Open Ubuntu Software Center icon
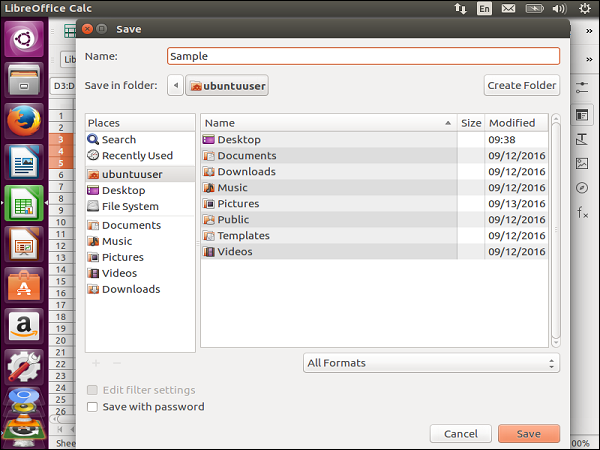This screenshot has height=450, width=600. click(23, 285)
